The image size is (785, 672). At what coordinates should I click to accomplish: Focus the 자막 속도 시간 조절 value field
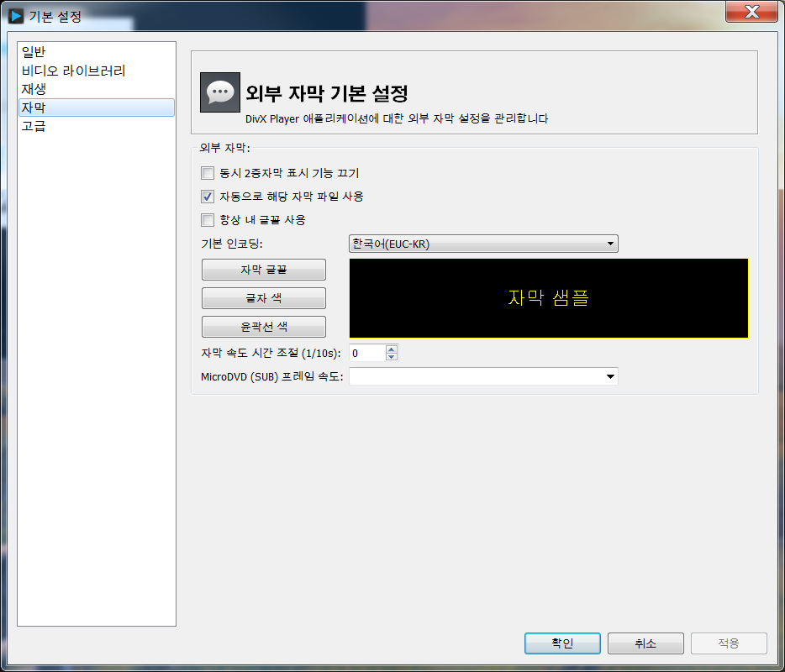367,354
